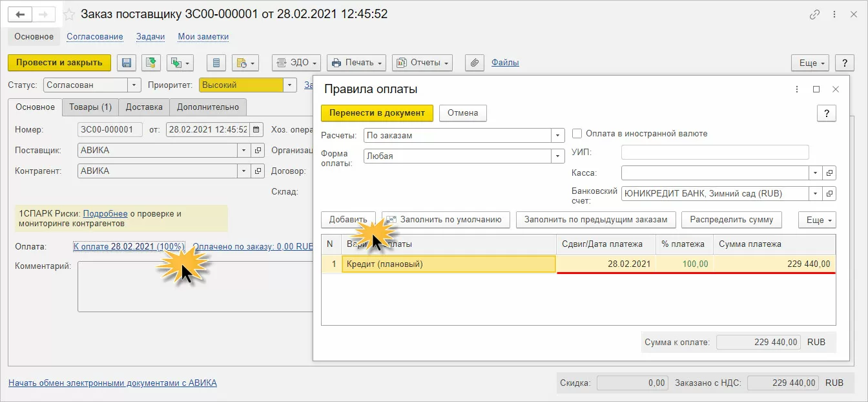The image size is (868, 402).
Task: Click the help button in main document
Action: click(845, 63)
